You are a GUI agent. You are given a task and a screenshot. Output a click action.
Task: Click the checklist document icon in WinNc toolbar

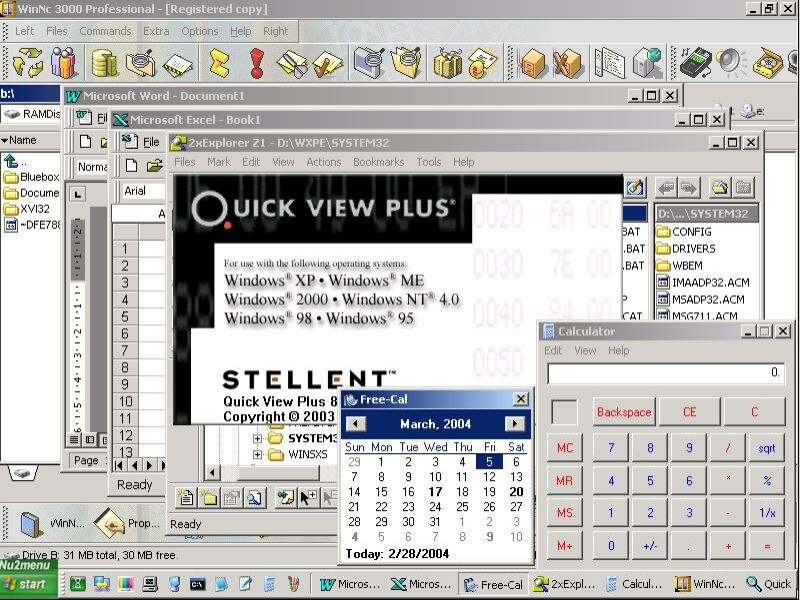pyautogui.click(x=610, y=63)
